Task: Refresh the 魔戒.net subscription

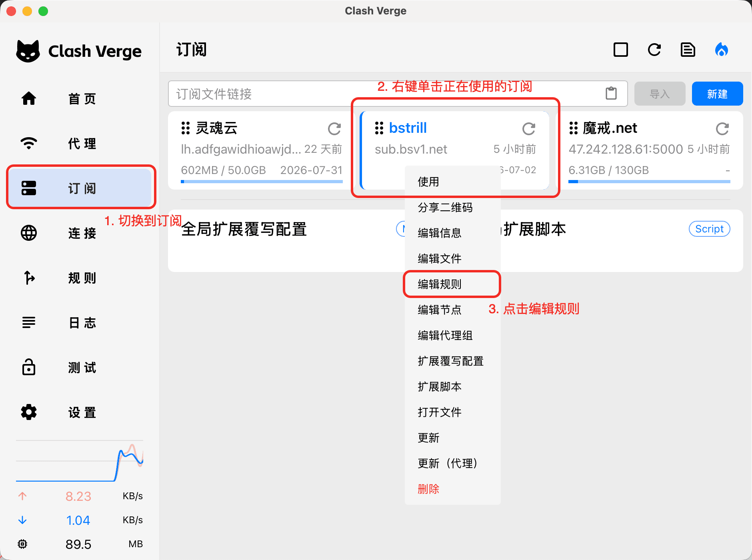Action: (x=722, y=128)
